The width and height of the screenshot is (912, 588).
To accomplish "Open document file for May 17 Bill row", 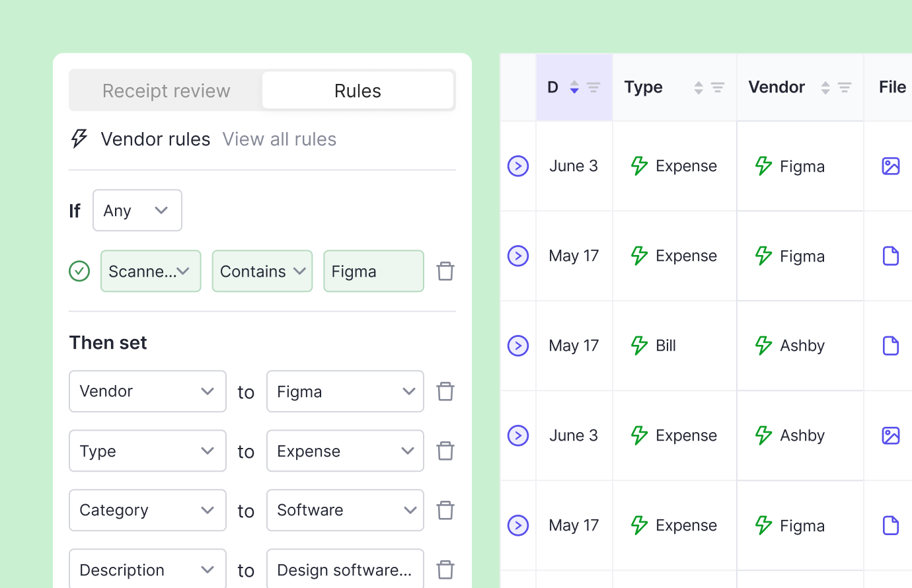I will click(x=890, y=346).
